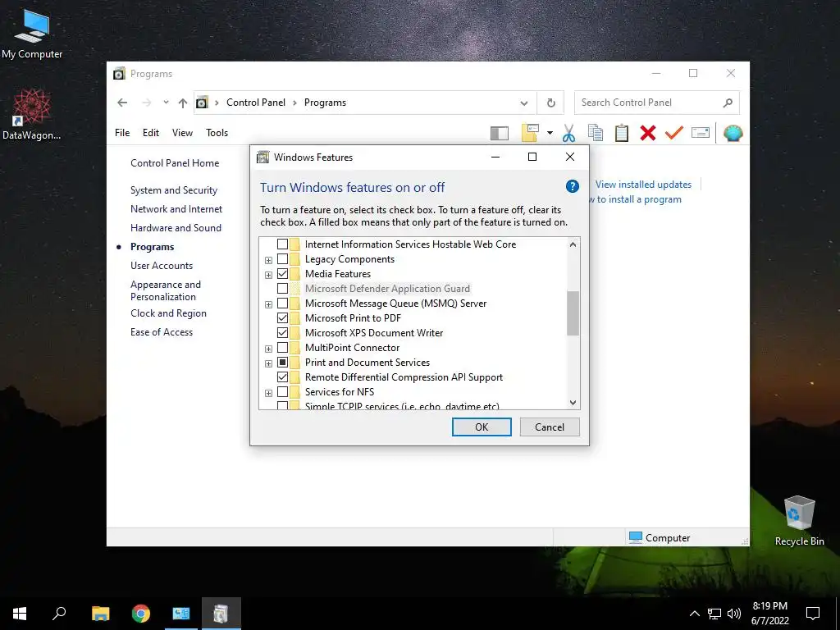Viewport: 840px width, 630px height.
Task: Open View installed updates link
Action: (x=643, y=185)
